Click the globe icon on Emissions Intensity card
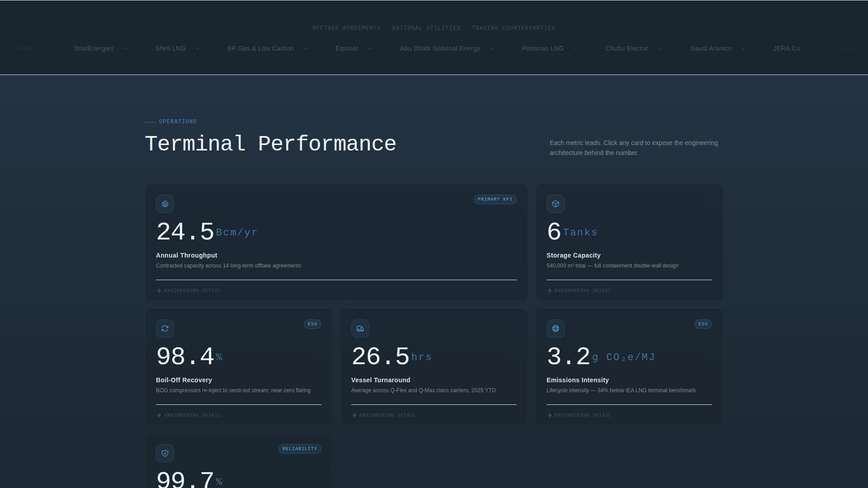Image resolution: width=868 pixels, height=488 pixels. (555, 328)
